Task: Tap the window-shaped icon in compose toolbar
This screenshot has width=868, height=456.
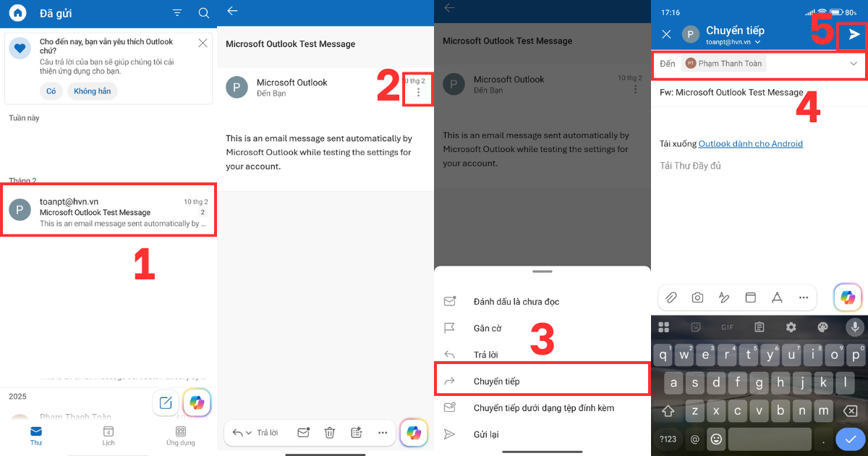Action: [x=750, y=297]
